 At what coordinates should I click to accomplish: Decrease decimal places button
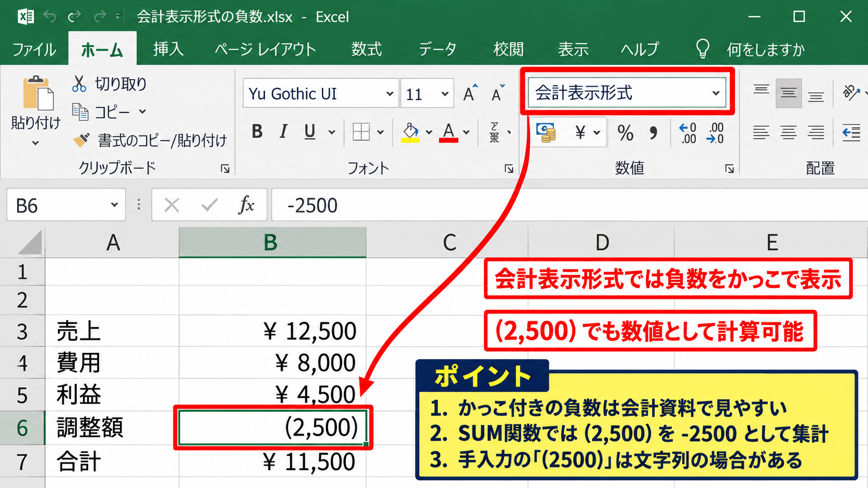pos(715,133)
